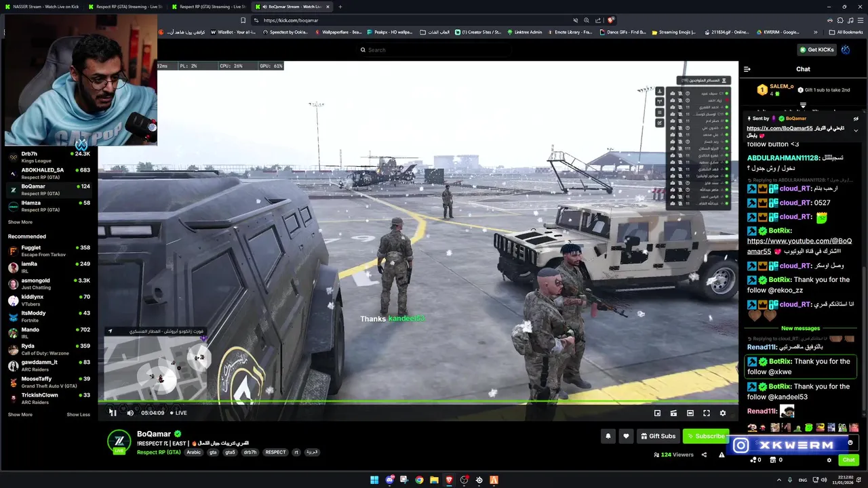Click the Kick search field
This screenshot has height=488, width=868.
pyautogui.click(x=434, y=49)
